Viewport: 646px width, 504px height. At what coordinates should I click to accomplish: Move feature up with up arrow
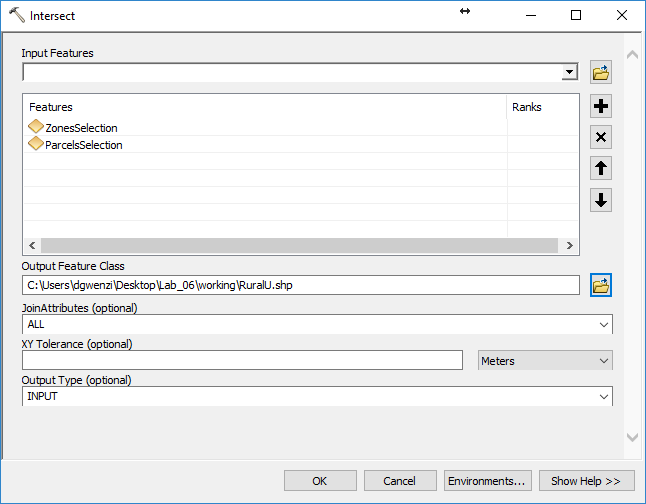point(601,169)
